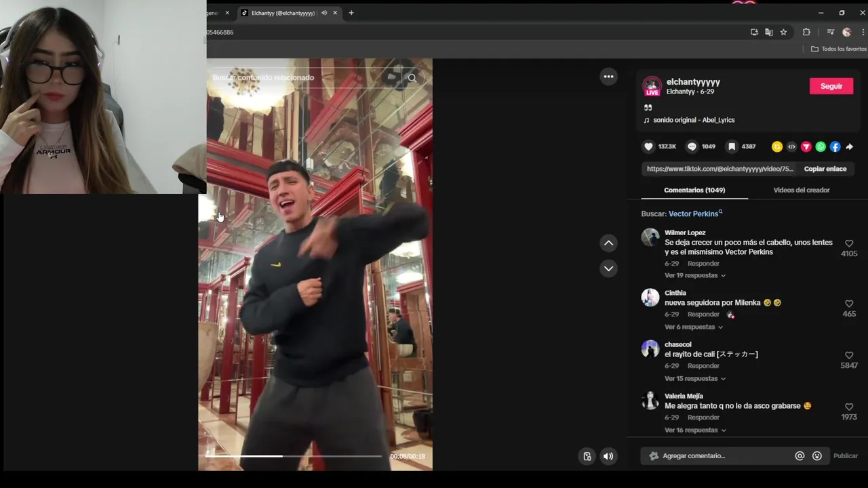The image size is (868, 488).
Task: Save video with the bookmark icon
Action: [732, 146]
